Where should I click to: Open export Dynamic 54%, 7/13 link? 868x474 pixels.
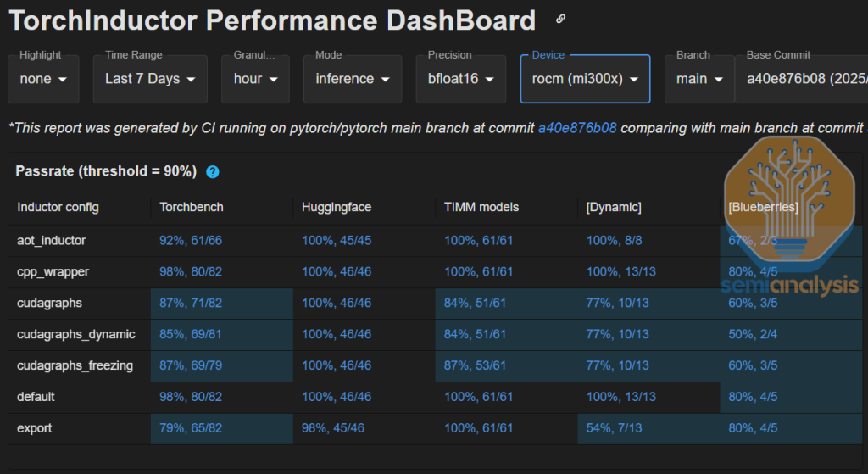point(614,428)
